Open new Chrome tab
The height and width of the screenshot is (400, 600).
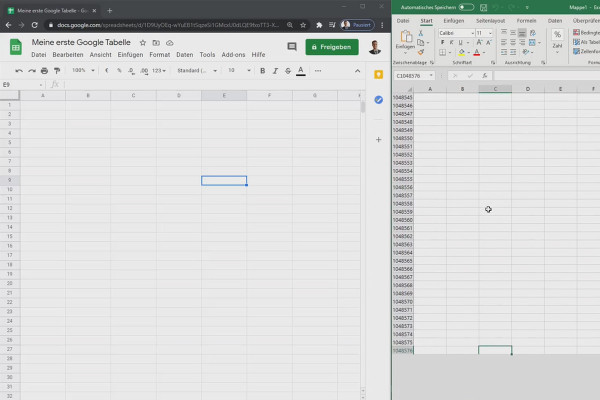[x=110, y=11]
